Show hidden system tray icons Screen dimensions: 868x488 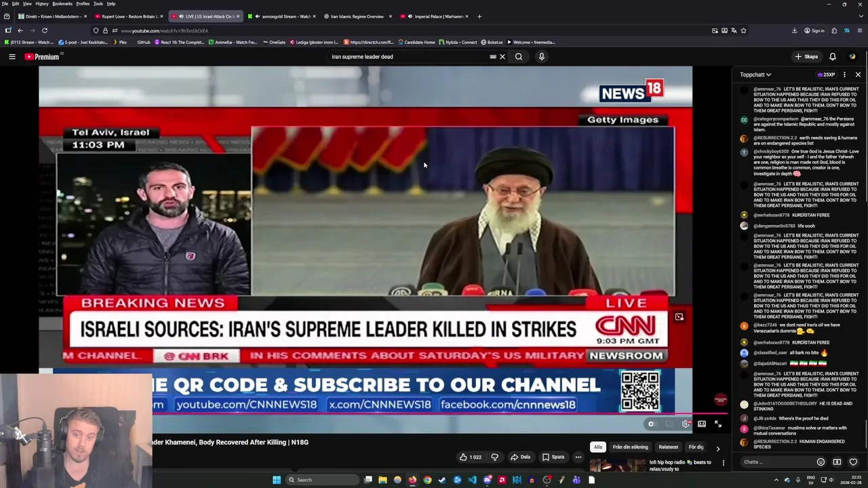(776, 480)
